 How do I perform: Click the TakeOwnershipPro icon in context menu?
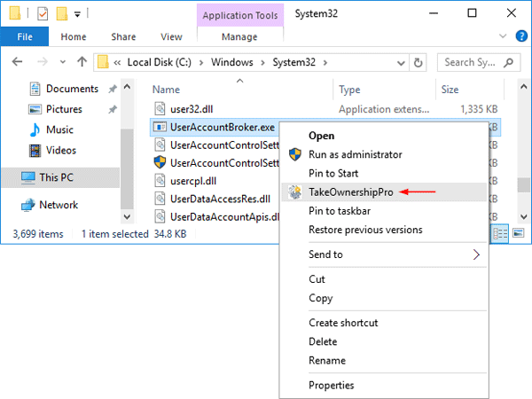pos(295,192)
